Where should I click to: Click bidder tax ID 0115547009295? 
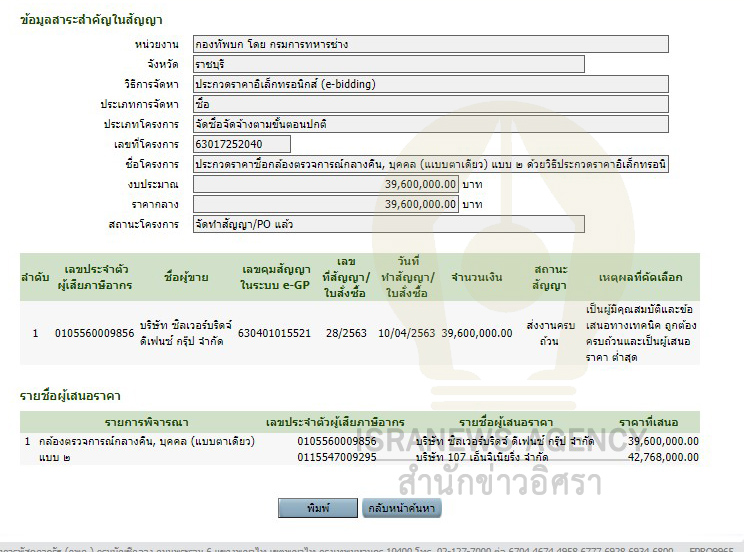337,457
